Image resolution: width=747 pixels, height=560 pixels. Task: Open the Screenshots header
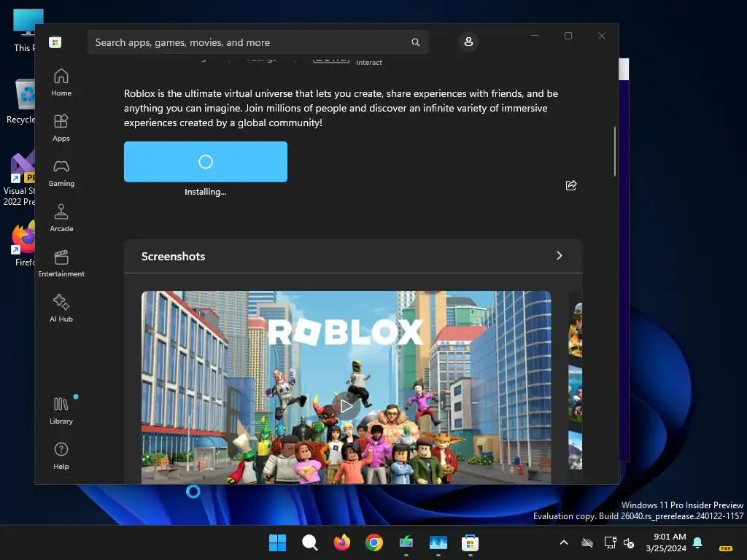tap(353, 256)
